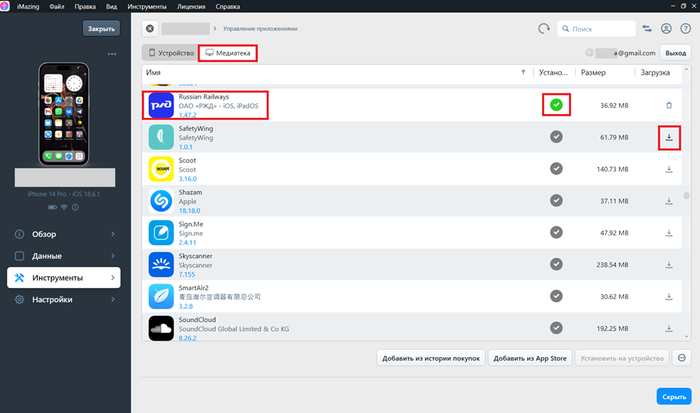Click the grey checkmark for SafetyWing
Screen dimensions: 700x413
tap(556, 137)
